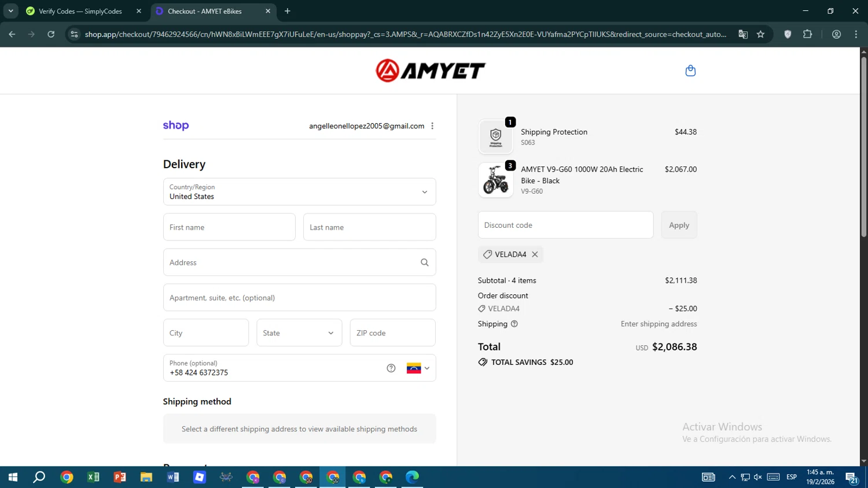
Task: Open the tab search dropdown arrow
Action: coord(10,11)
